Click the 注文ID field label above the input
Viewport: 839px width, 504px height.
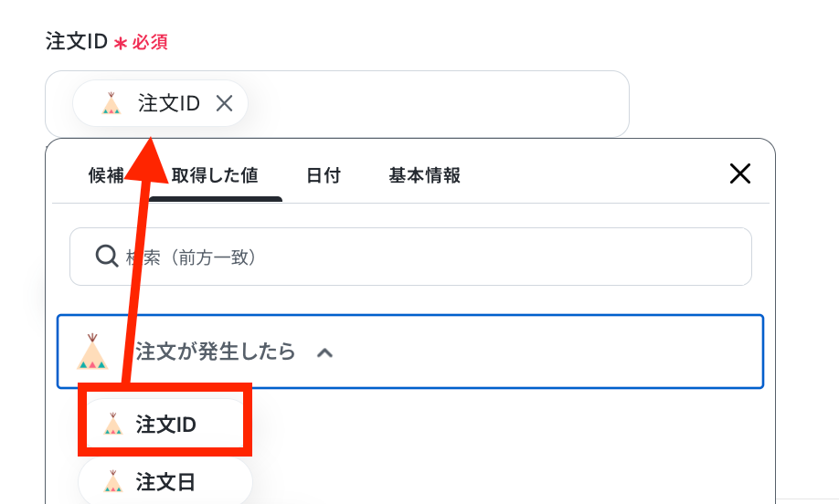(x=77, y=41)
